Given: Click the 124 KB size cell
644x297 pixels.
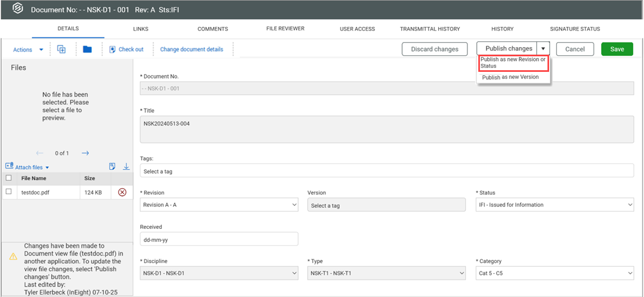Looking at the screenshot, I should (x=93, y=192).
